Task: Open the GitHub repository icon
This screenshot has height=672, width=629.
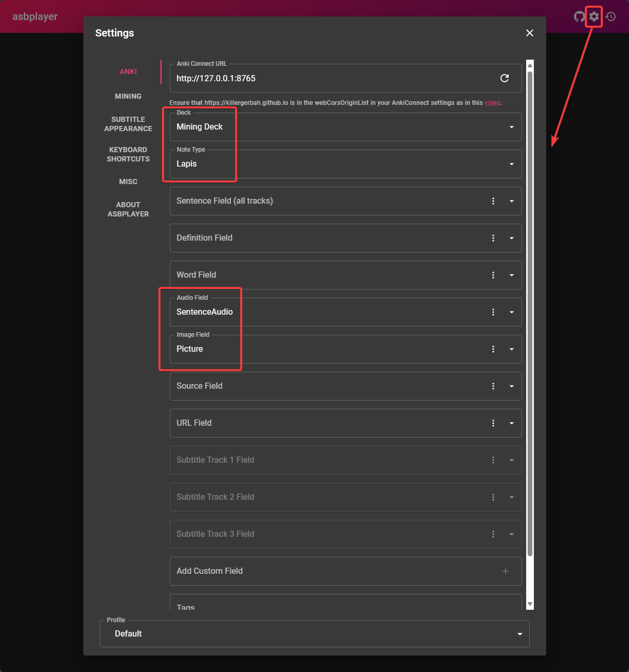Action: pyautogui.click(x=579, y=16)
